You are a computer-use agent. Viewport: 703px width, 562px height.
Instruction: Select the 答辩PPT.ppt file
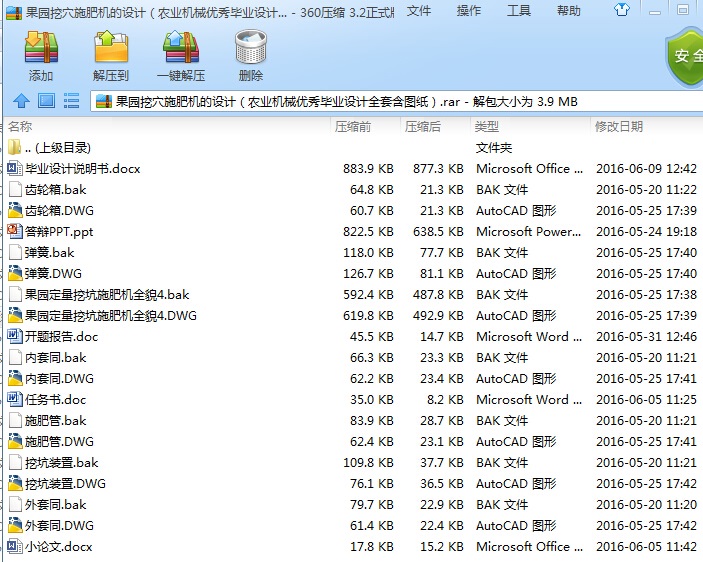(58, 232)
